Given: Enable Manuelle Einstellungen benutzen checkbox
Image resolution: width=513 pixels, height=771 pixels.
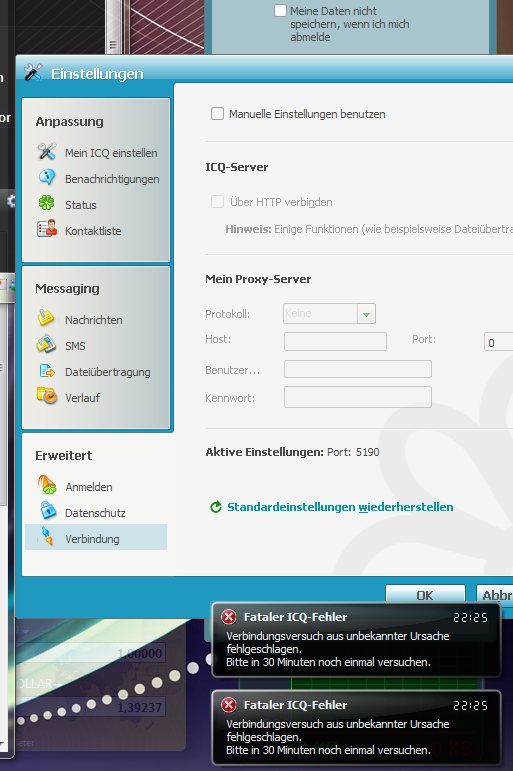Looking at the screenshot, I should point(217,114).
